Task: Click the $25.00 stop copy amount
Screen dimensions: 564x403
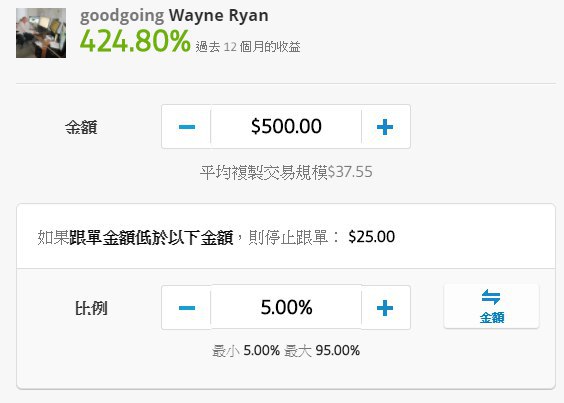Action: click(x=372, y=237)
